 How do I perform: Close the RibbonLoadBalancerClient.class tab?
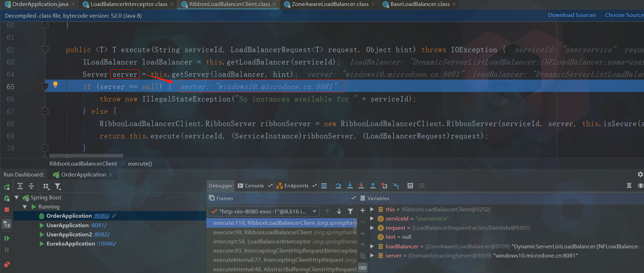click(274, 4)
